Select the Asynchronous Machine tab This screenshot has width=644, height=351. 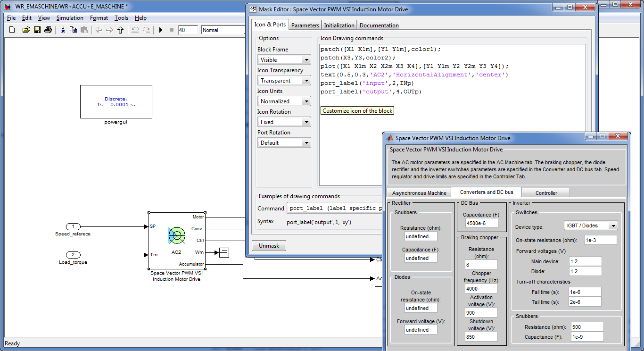click(419, 193)
